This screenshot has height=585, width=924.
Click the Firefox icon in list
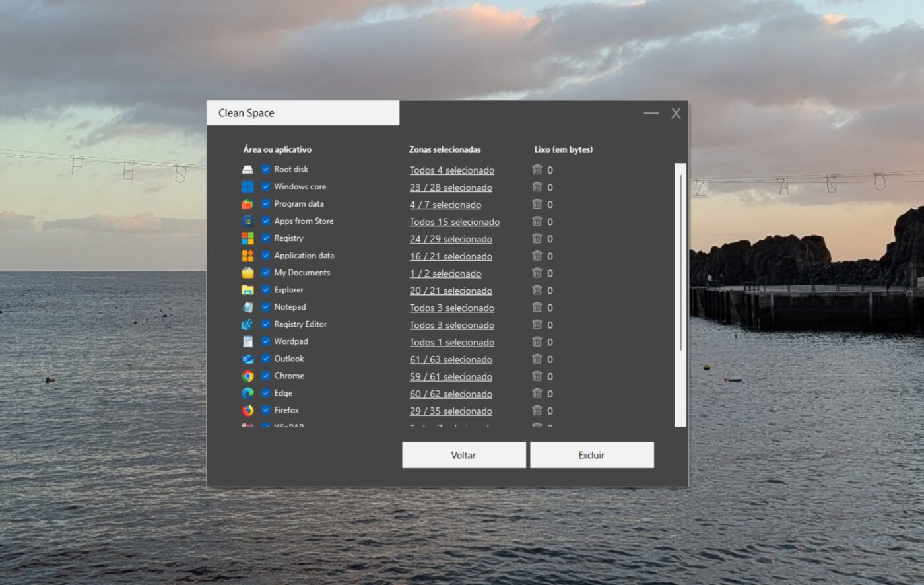pos(247,411)
